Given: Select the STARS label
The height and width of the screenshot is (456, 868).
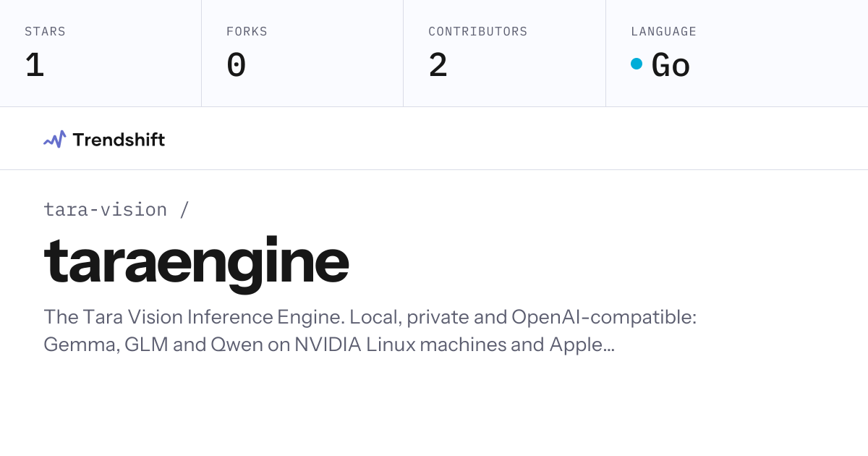Looking at the screenshot, I should (45, 32).
